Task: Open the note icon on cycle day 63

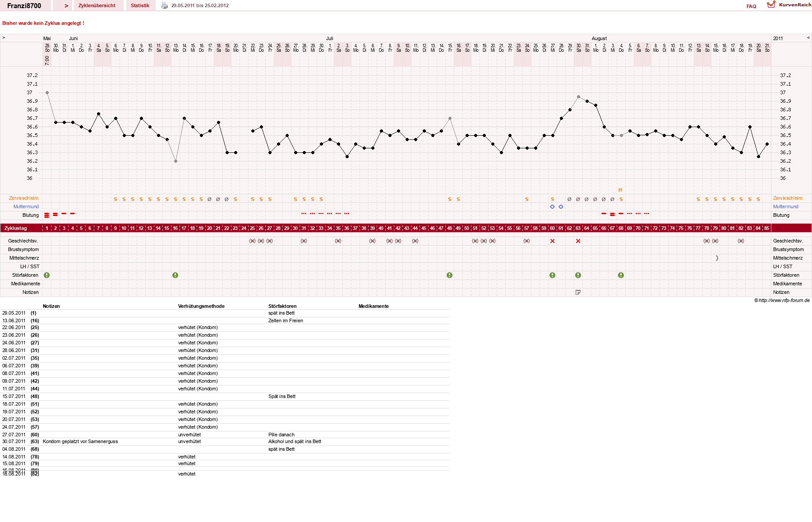Action: (x=578, y=292)
